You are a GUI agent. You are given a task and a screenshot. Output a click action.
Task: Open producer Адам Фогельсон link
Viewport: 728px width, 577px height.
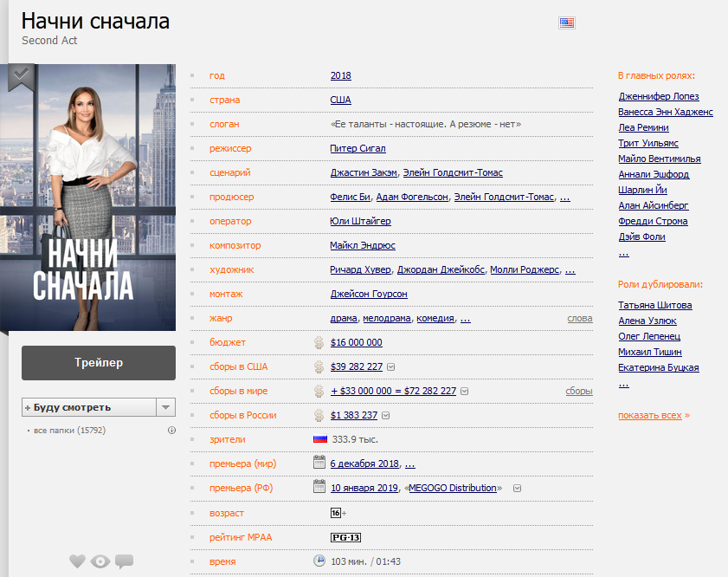(x=412, y=197)
